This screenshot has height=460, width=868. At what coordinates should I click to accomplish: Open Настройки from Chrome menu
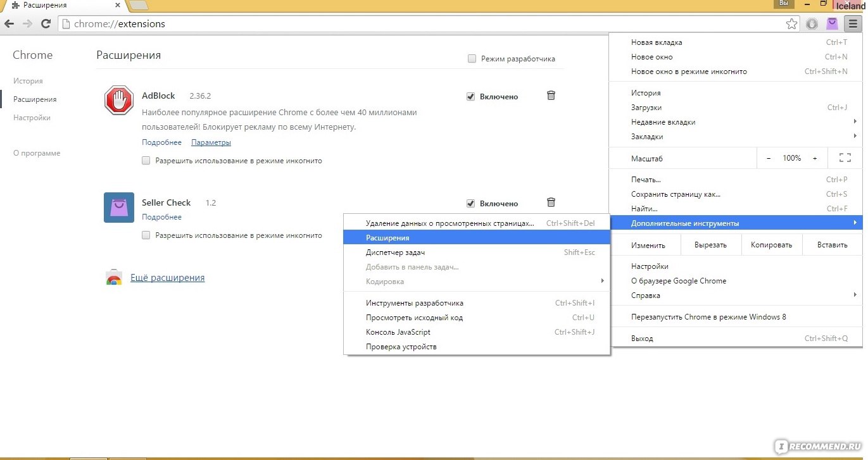736,266
